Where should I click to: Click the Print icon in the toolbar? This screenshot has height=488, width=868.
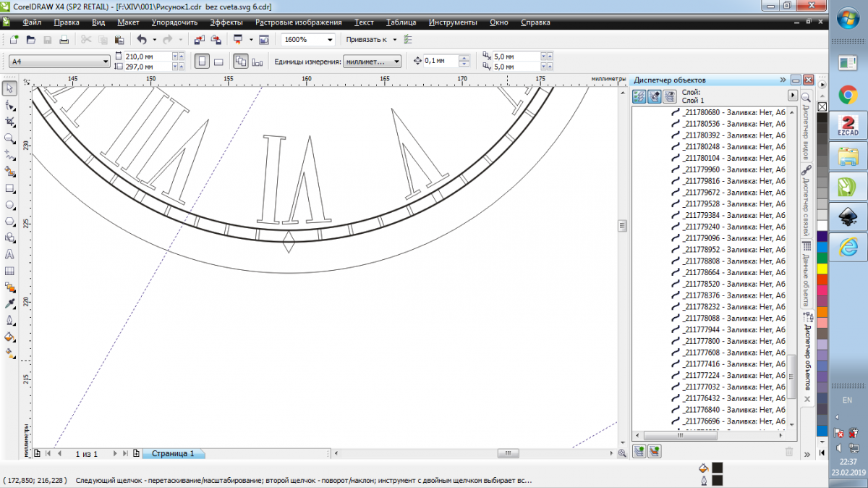pyautogui.click(x=64, y=40)
